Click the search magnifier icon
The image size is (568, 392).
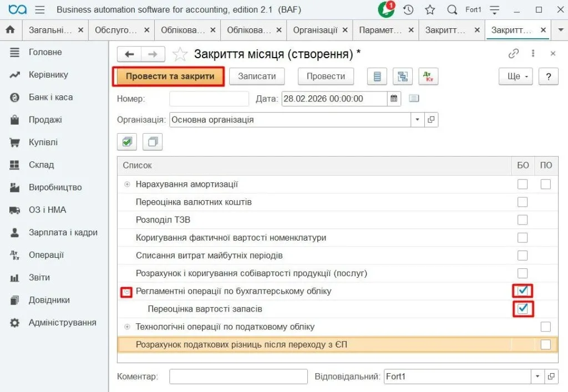click(452, 10)
